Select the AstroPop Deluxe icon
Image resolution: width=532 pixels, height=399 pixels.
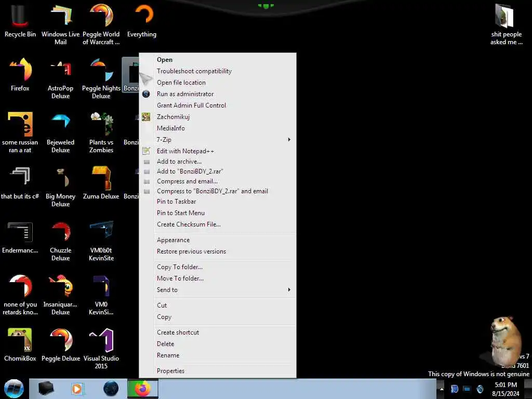pos(60,79)
